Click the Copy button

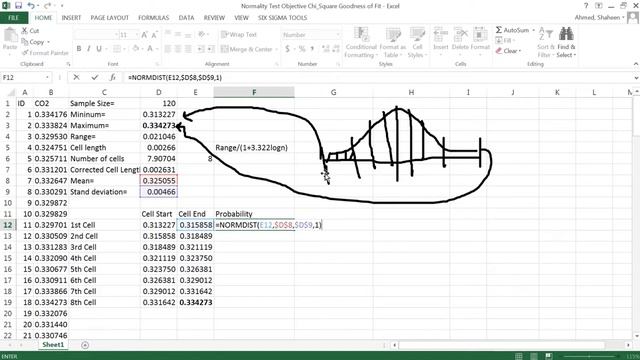36,42
